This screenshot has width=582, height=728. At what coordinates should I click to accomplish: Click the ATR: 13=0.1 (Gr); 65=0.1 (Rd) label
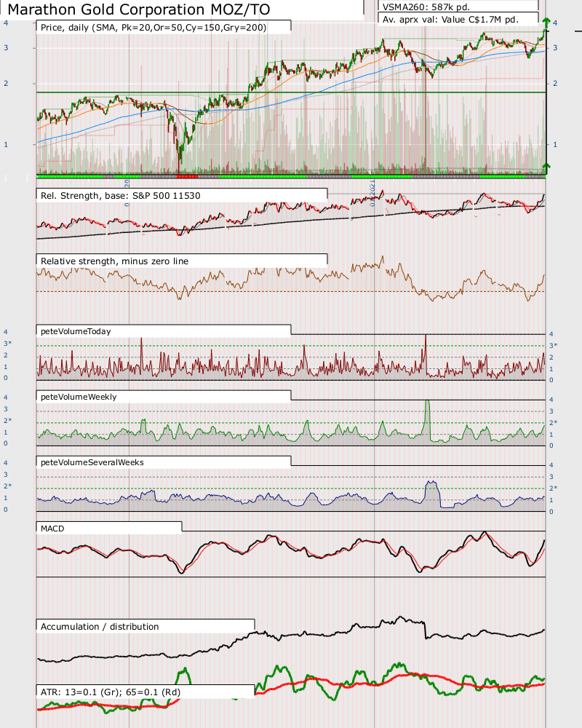(x=111, y=692)
